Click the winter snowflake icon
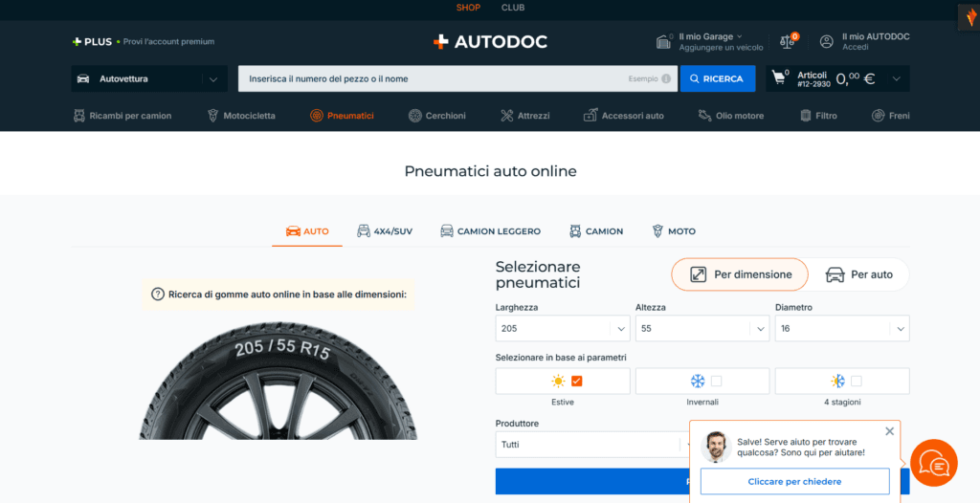Image resolution: width=980 pixels, height=503 pixels. (698, 382)
